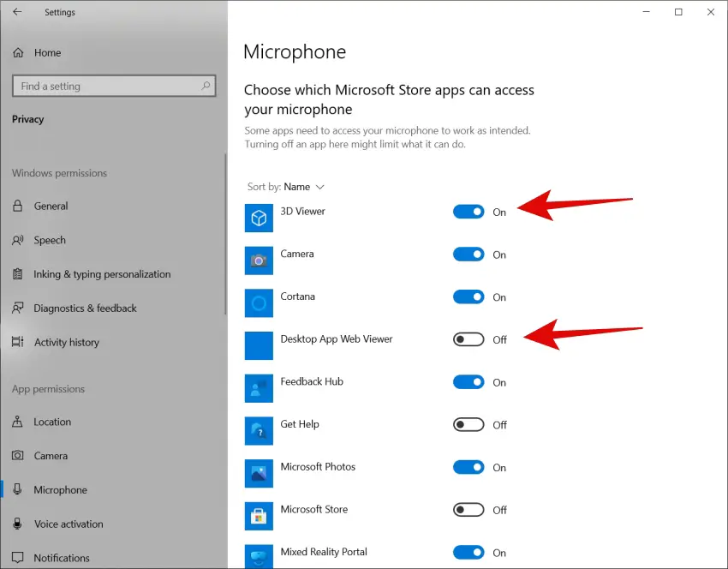Enable Microsoft Store microphone toggle
The width and height of the screenshot is (728, 569).
[x=468, y=510]
